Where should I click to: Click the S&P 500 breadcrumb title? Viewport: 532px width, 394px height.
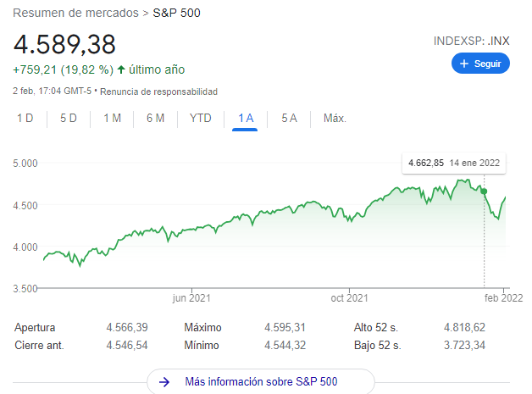pos(177,14)
